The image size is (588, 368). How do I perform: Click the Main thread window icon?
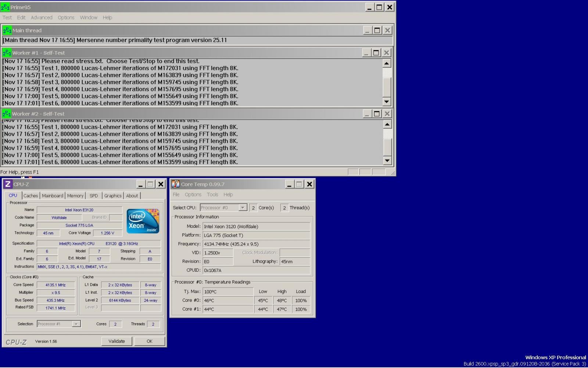7,30
